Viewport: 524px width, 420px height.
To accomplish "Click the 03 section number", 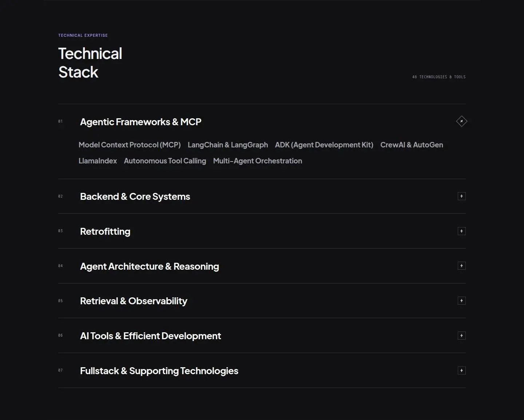I will point(60,231).
